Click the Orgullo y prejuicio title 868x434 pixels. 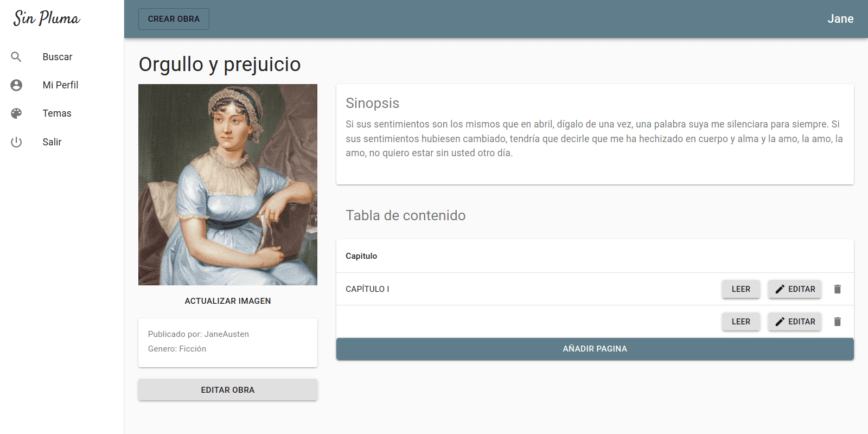(220, 65)
